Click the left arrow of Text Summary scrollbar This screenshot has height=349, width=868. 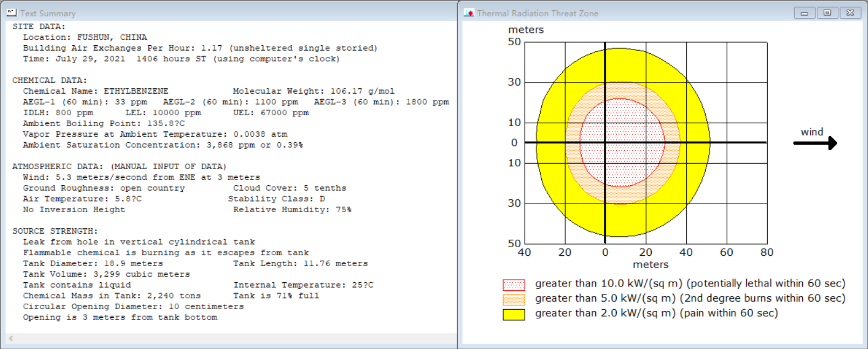click(x=11, y=339)
